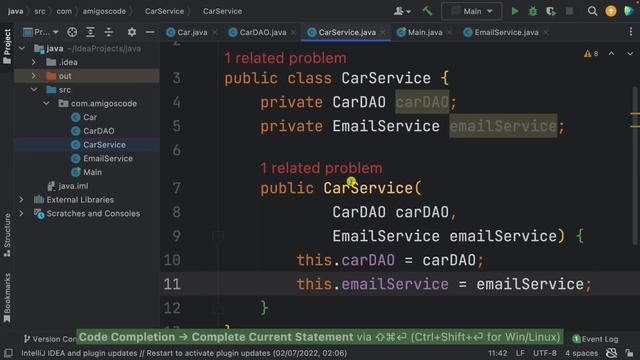Click the stop process square icon

click(569, 11)
